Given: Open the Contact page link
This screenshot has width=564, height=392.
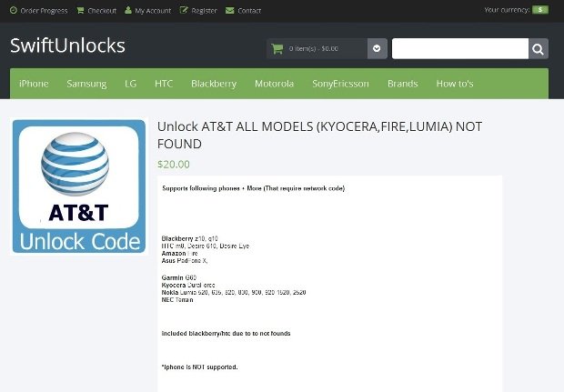Looking at the screenshot, I should coord(249,11).
